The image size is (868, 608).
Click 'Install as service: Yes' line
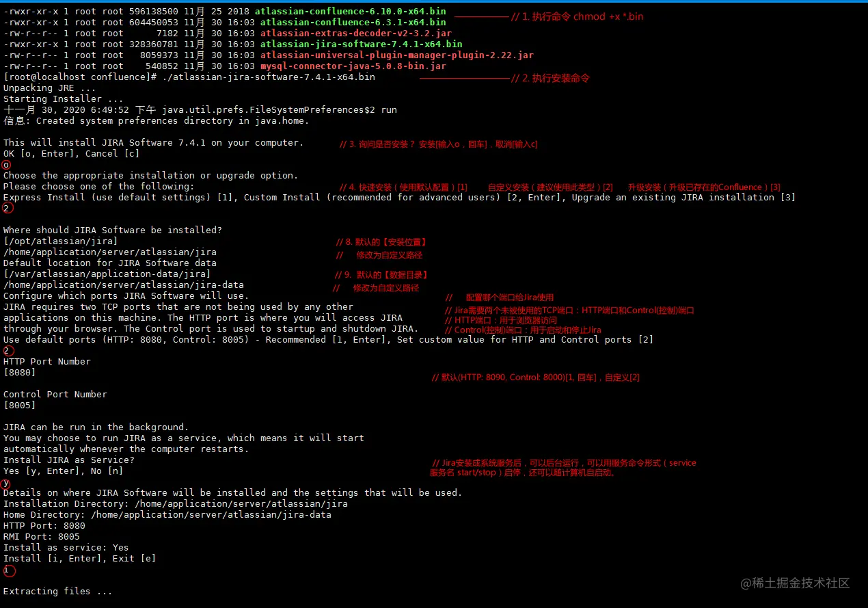[x=66, y=548]
